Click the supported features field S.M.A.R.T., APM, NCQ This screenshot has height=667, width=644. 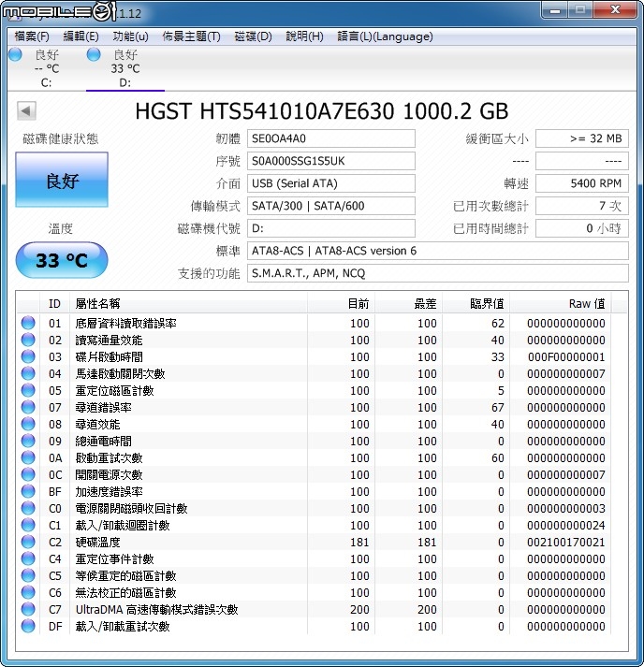coord(437,273)
